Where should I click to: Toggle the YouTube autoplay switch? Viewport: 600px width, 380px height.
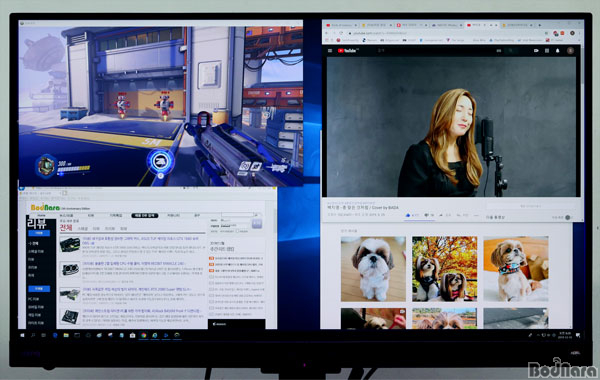[568, 217]
